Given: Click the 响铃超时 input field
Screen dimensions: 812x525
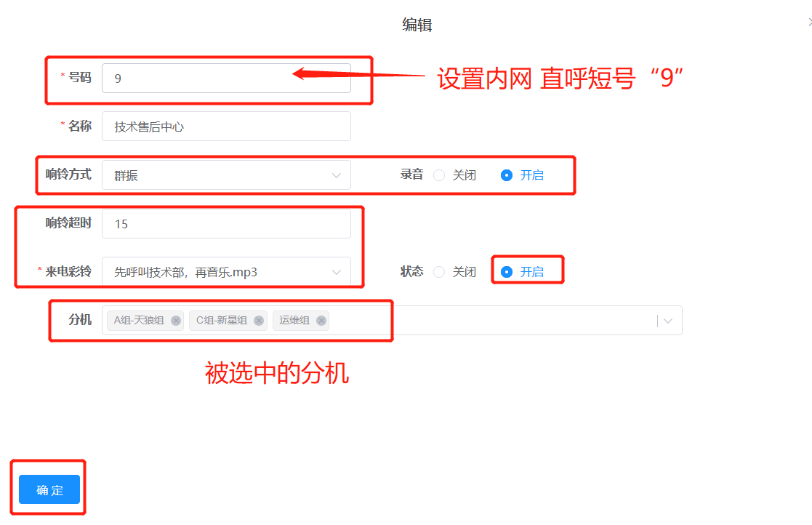Looking at the screenshot, I should point(226,224).
